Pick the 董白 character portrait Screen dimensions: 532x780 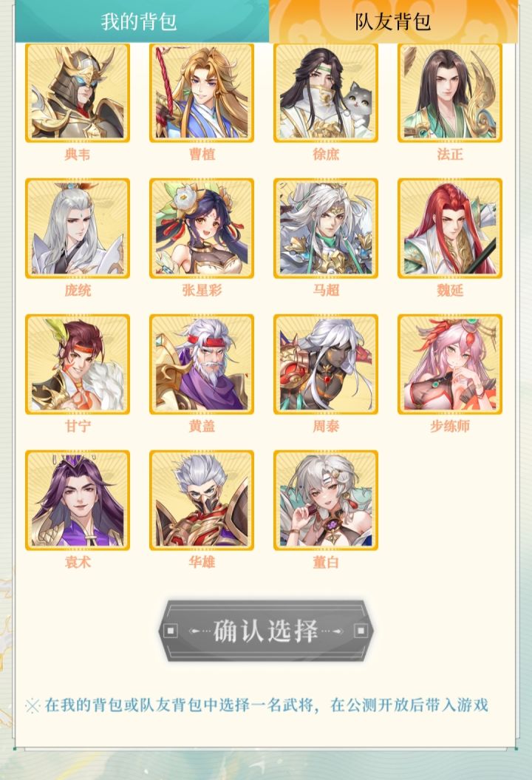click(326, 501)
